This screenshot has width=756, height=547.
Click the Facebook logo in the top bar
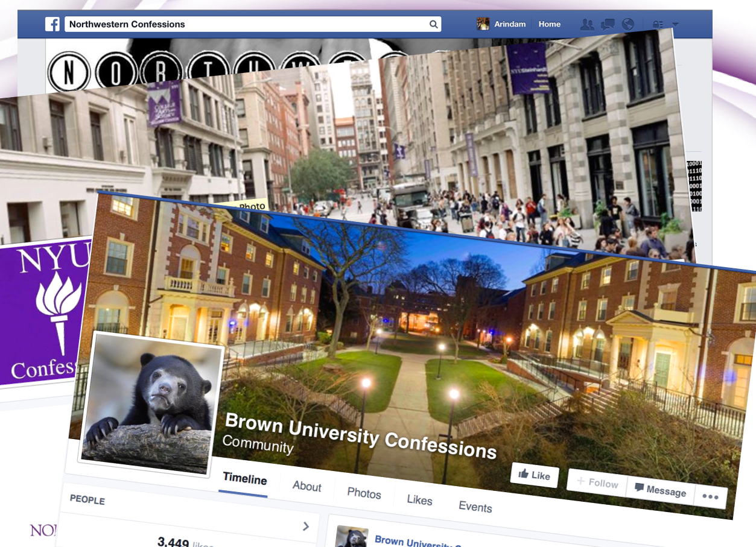point(52,24)
